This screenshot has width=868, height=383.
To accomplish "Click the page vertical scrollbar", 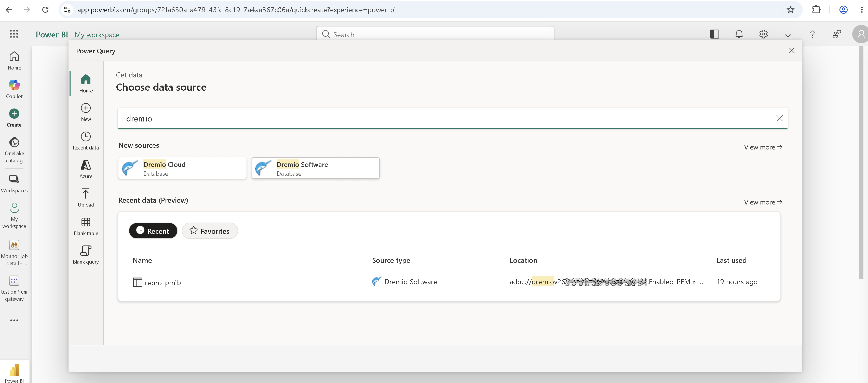I will [861, 162].
